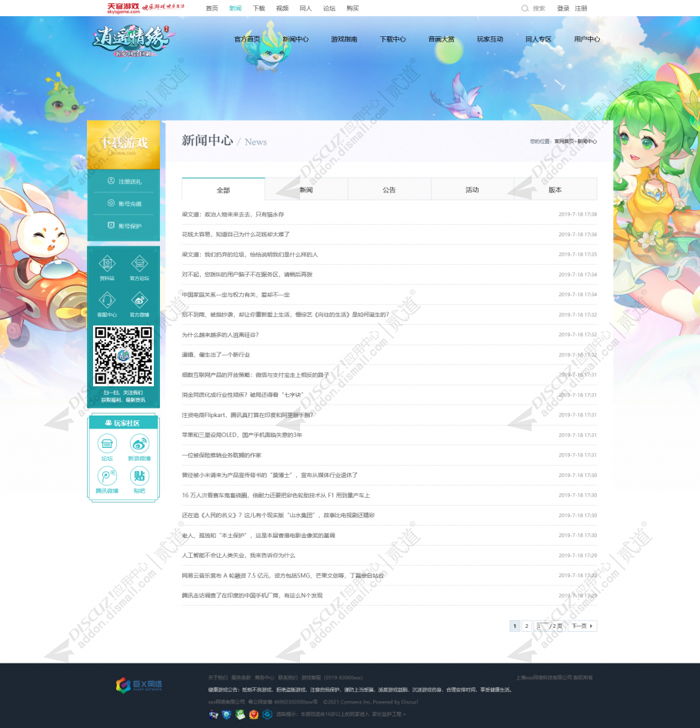Click the 登录 login link
The image size is (700, 728).
coord(563,8)
